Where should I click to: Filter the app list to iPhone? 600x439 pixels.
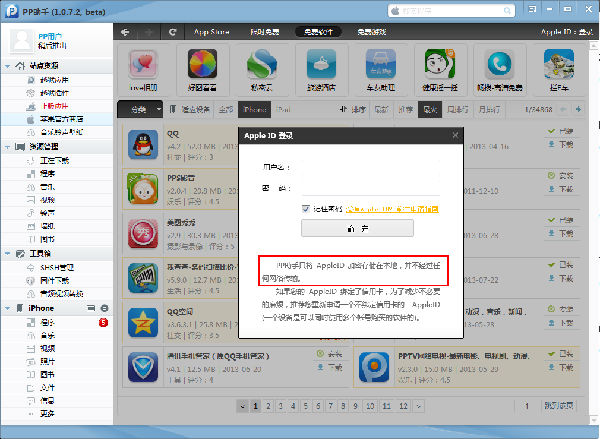pos(254,109)
